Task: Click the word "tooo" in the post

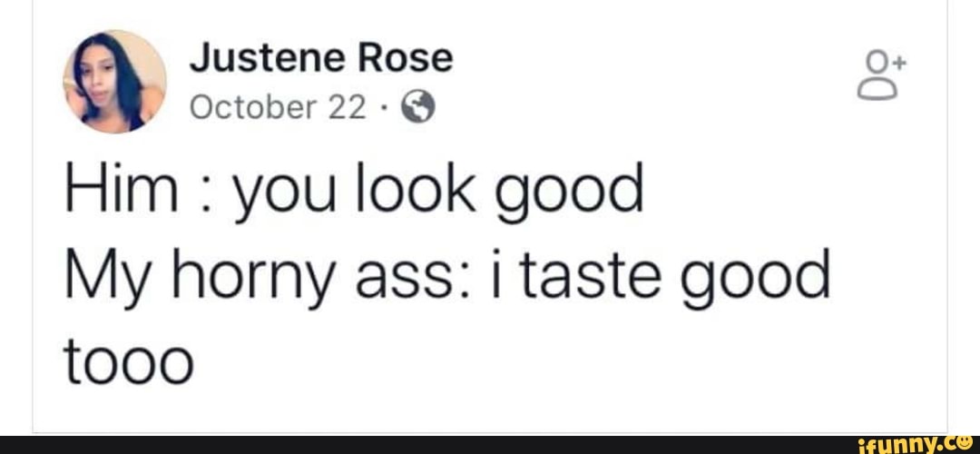Action: point(129,361)
